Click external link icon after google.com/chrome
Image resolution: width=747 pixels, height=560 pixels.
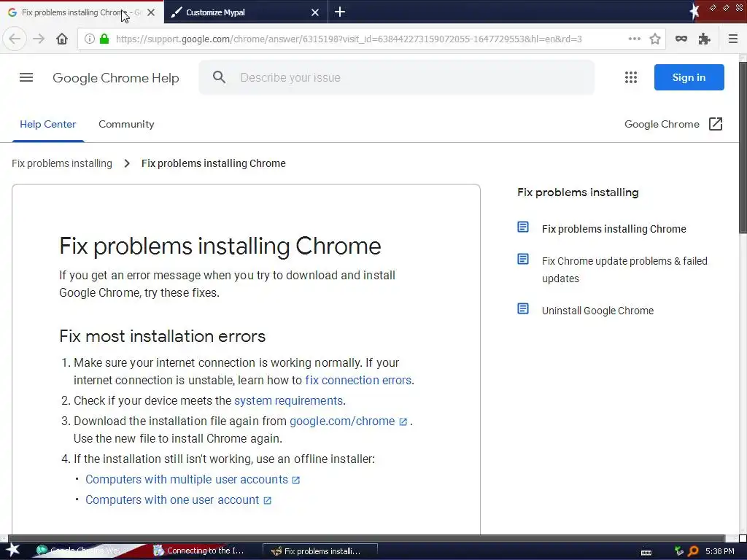point(403,422)
